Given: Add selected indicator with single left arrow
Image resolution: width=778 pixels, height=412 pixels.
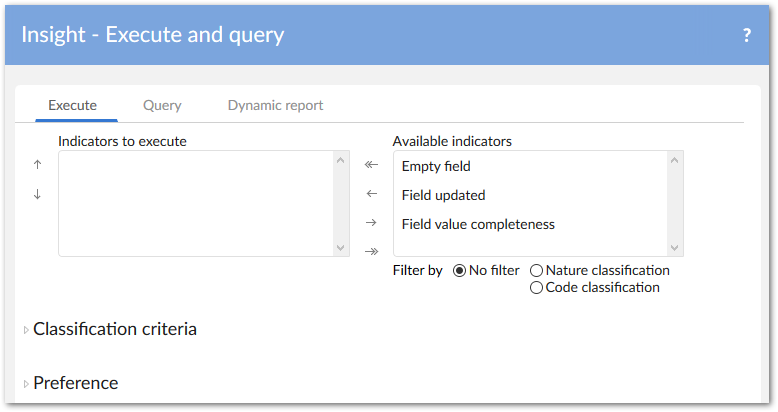Looking at the screenshot, I should 371,194.
